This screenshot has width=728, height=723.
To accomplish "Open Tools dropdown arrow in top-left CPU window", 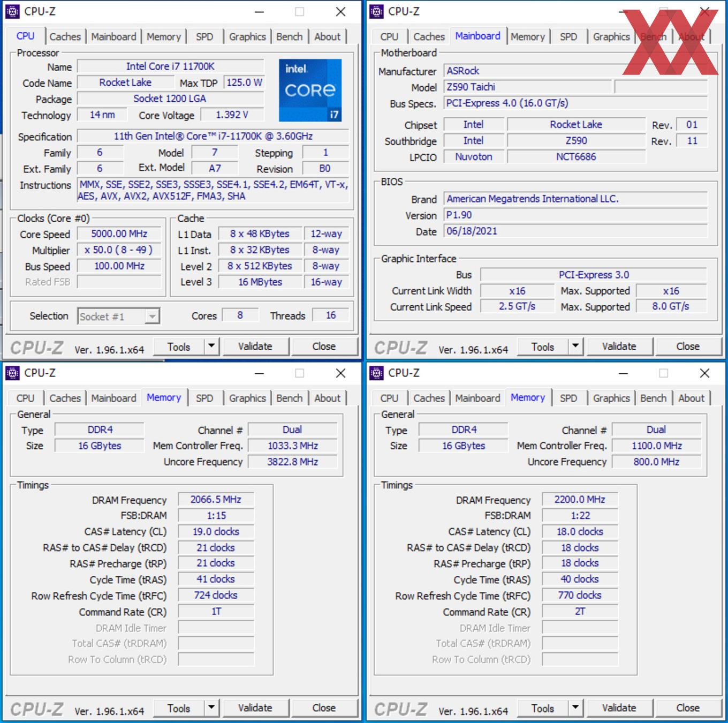I will (212, 347).
